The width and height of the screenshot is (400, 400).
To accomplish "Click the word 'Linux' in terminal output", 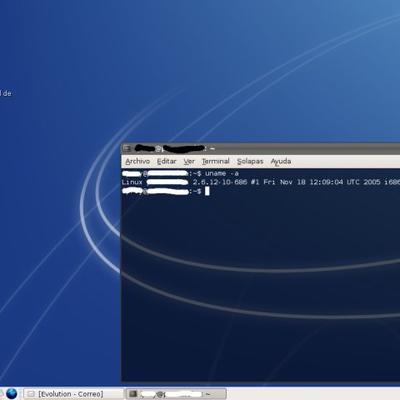I will click(x=132, y=182).
